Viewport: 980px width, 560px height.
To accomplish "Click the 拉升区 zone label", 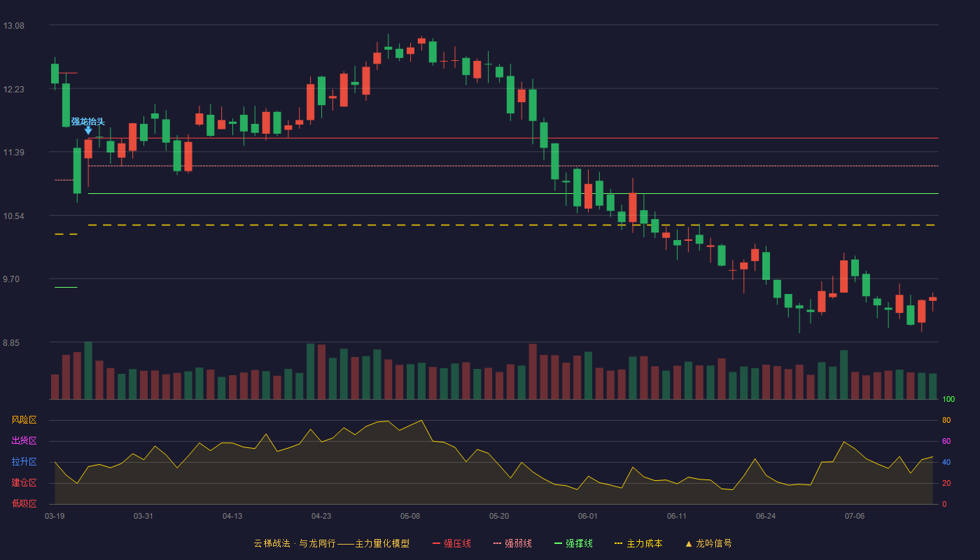I will [24, 462].
